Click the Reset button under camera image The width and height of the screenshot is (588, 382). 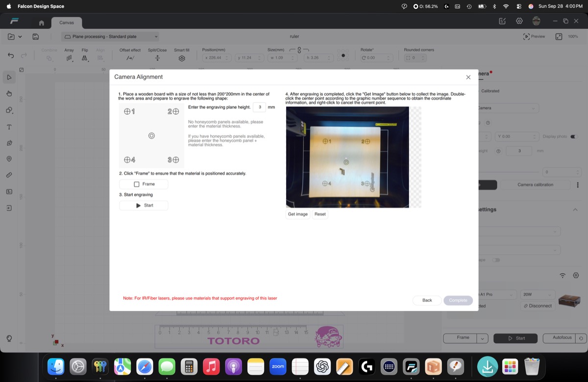pyautogui.click(x=320, y=214)
